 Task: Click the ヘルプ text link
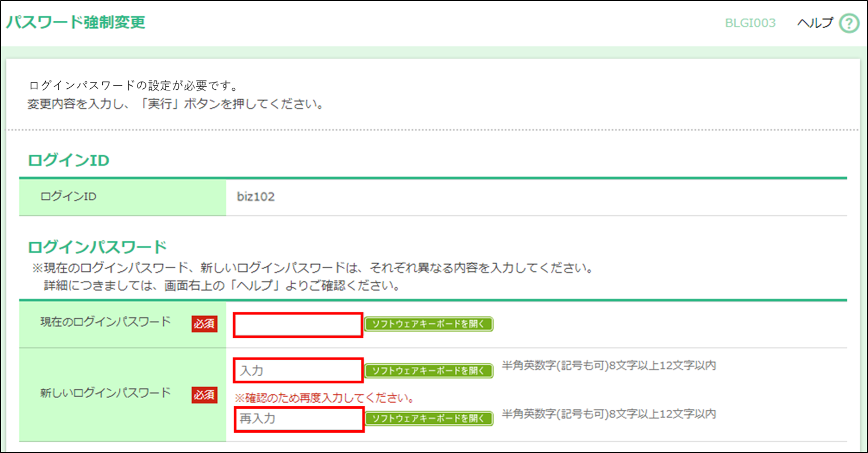coord(815,23)
